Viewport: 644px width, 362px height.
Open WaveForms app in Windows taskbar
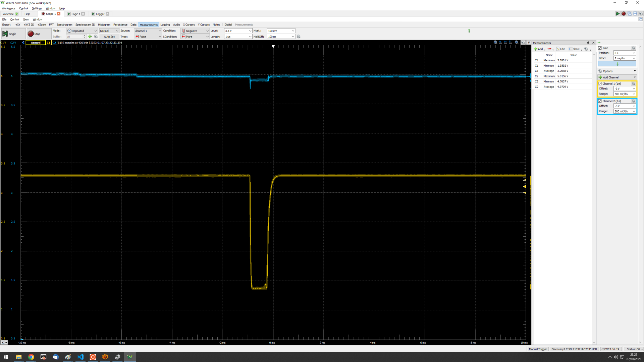[130, 357]
